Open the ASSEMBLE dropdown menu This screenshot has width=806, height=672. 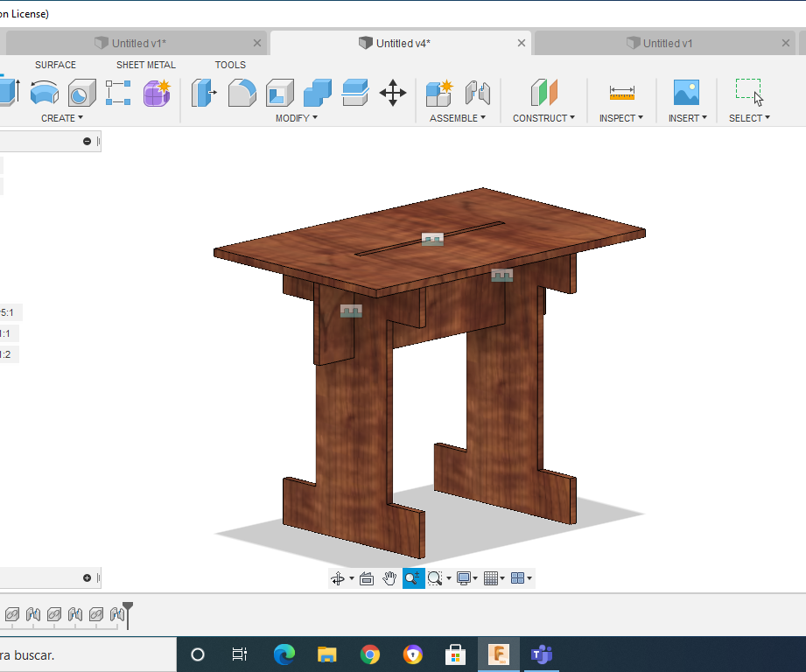point(458,118)
